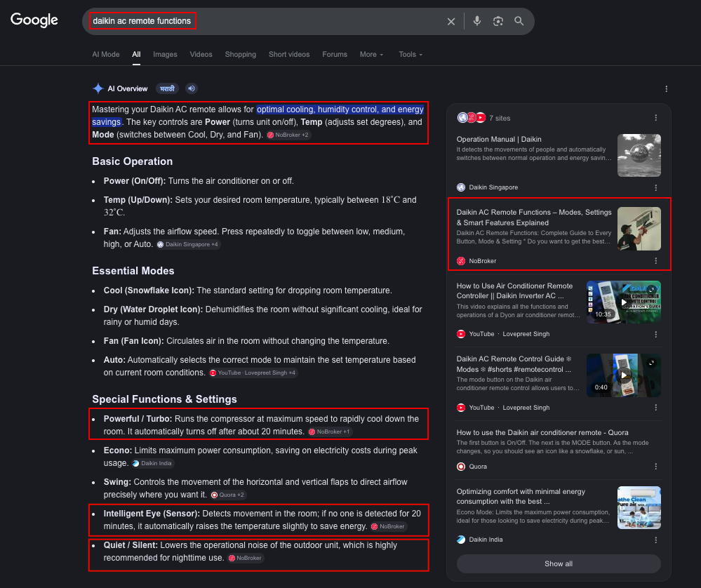The height and width of the screenshot is (588, 701).
Task: Click the Daikin India article thumbnail
Action: (x=639, y=508)
